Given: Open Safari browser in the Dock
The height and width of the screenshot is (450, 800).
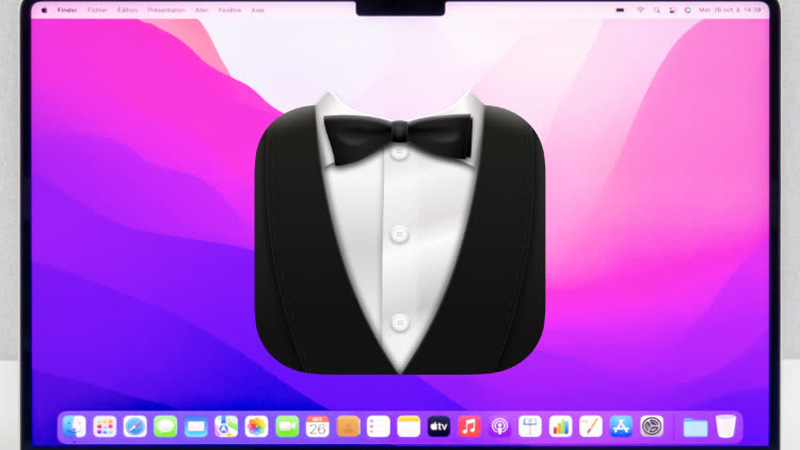Looking at the screenshot, I should (x=135, y=427).
